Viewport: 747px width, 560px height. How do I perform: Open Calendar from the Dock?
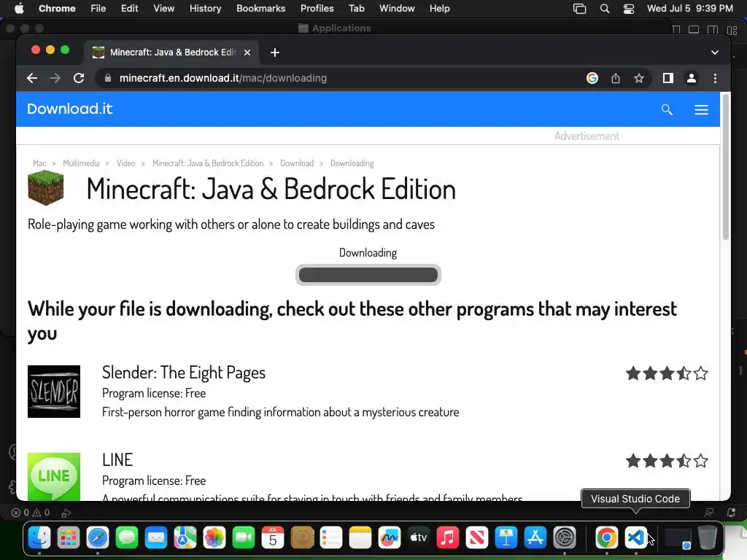point(273,537)
